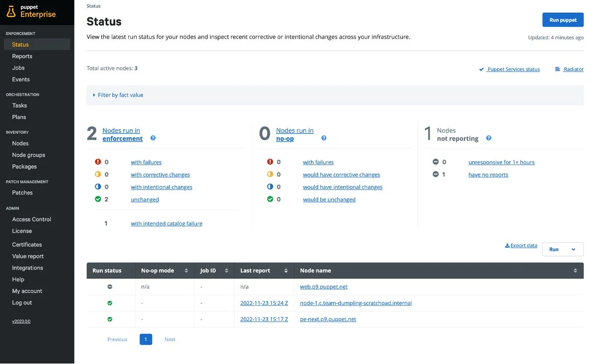Open enforcement with failures link

click(x=146, y=162)
